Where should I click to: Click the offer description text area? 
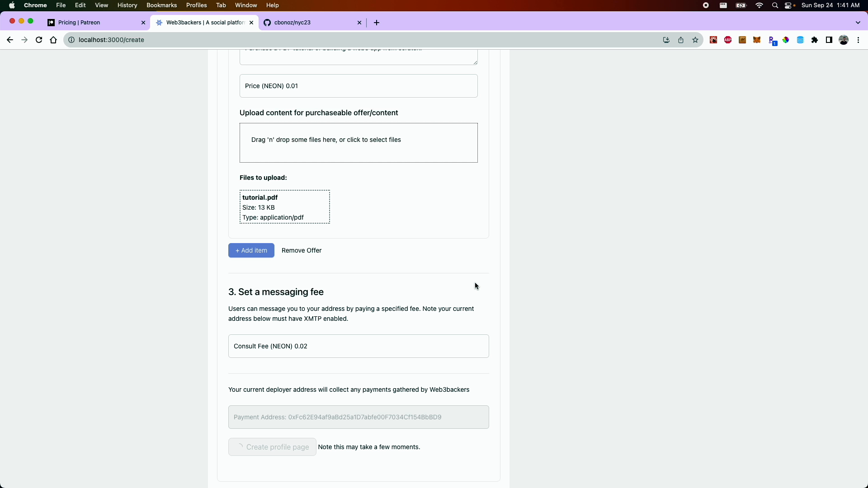[x=359, y=57]
